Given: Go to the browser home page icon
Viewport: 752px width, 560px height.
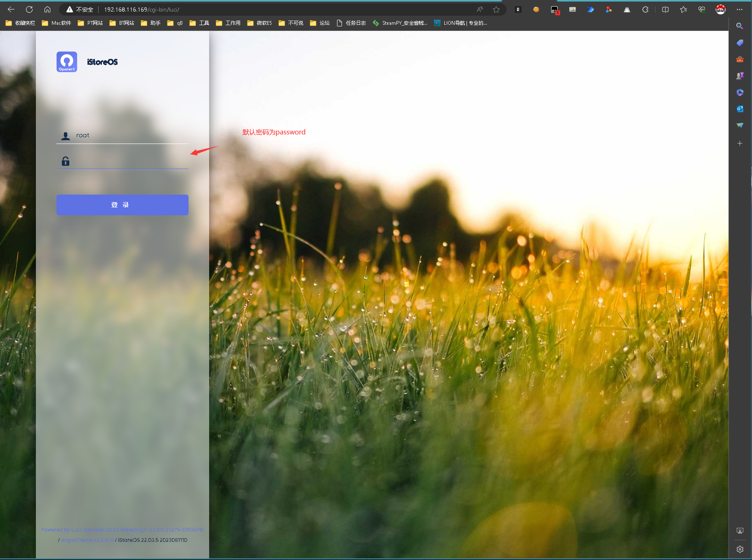Looking at the screenshot, I should point(47,9).
